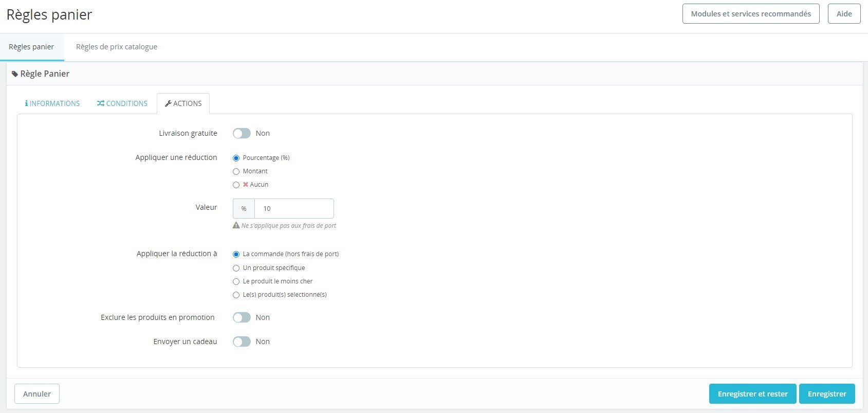The height and width of the screenshot is (413, 868).
Task: Open the Aide help button
Action: [x=844, y=14]
